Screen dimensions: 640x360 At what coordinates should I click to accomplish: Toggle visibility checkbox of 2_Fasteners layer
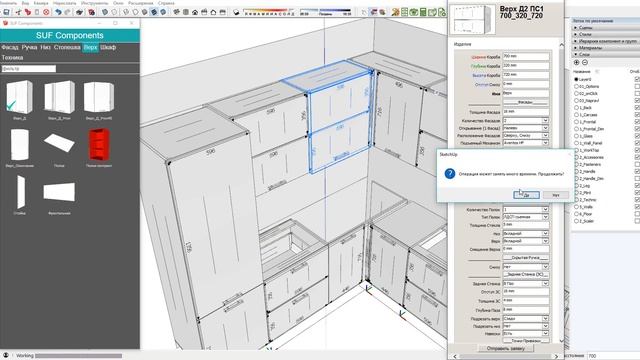coord(637,164)
